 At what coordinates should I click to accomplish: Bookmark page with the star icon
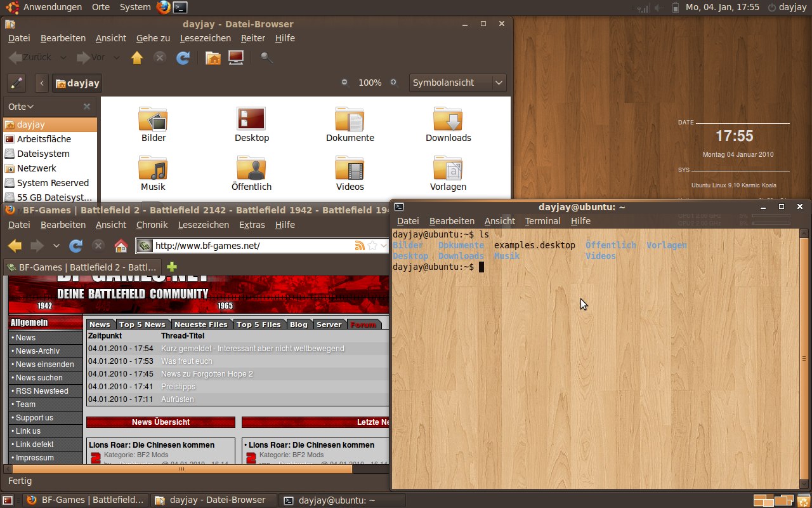[373, 246]
